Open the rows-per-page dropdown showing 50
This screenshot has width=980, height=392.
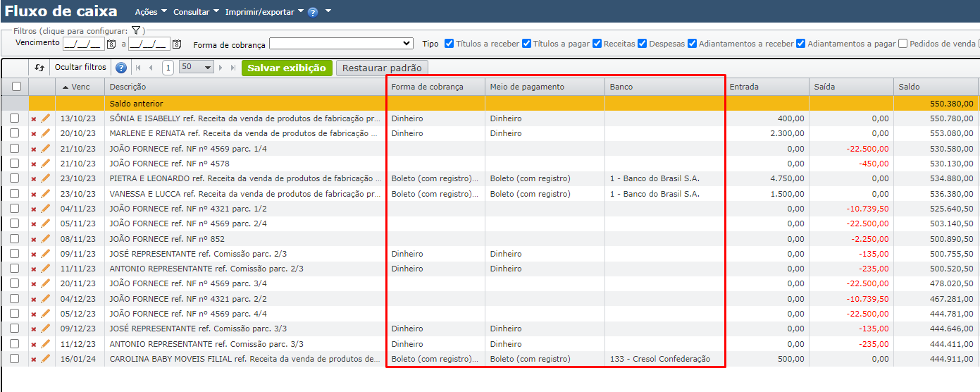click(x=196, y=68)
